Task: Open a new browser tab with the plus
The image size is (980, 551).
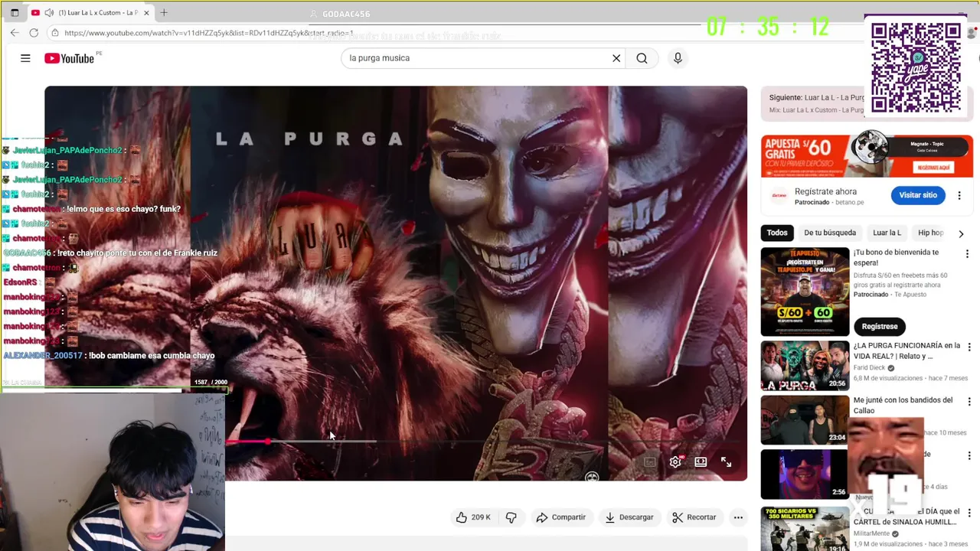Action: tap(164, 13)
